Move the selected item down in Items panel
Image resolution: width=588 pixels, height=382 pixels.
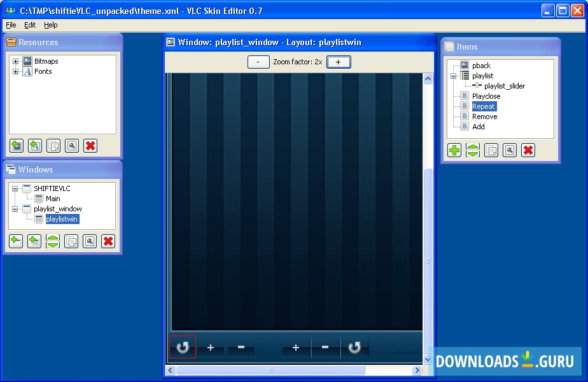click(473, 154)
